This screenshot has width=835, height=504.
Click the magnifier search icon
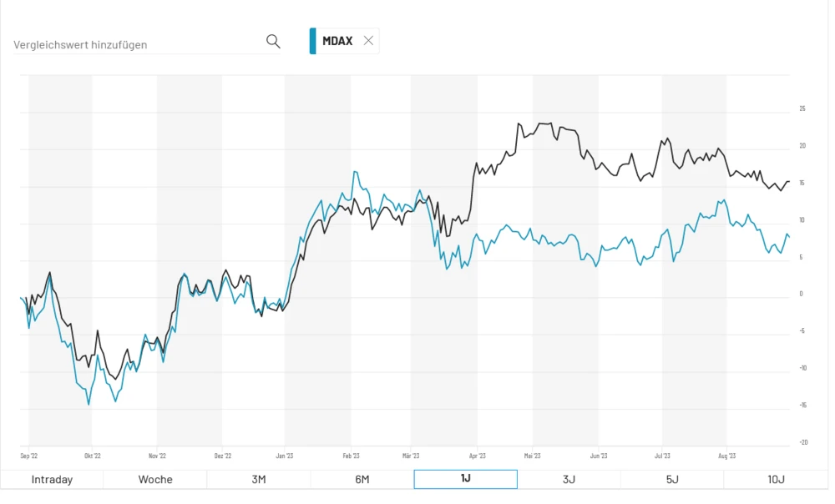[273, 42]
